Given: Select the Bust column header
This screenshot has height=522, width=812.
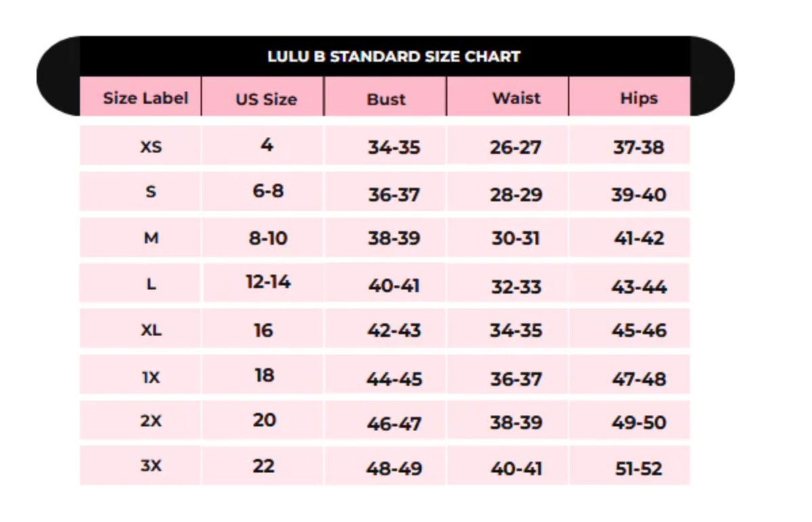Looking at the screenshot, I should 386,100.
